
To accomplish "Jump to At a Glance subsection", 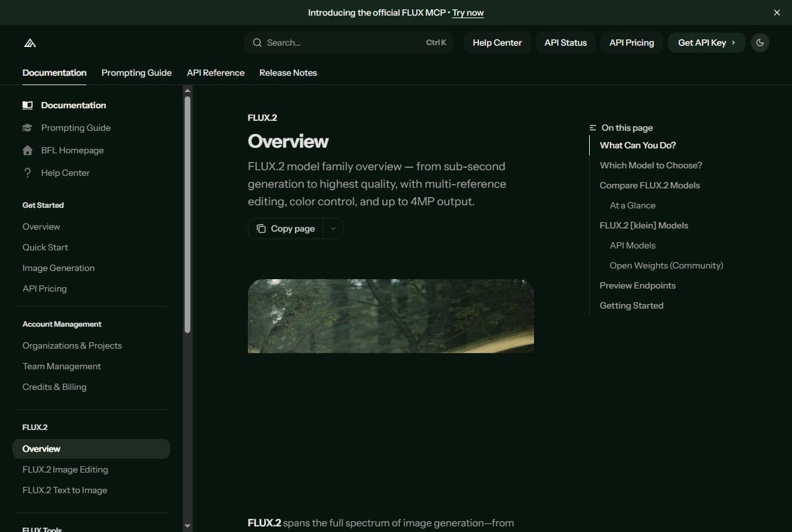I will coord(632,205).
